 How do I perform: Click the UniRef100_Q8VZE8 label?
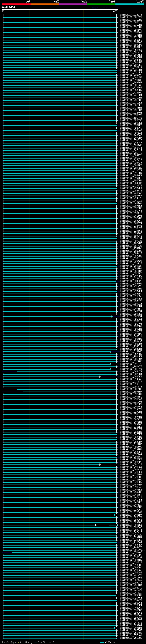click(131, 65)
